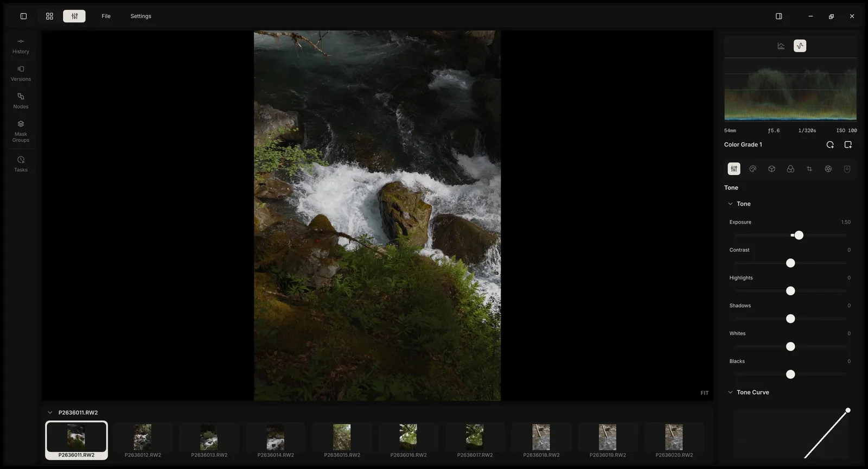Image resolution: width=868 pixels, height=469 pixels.
Task: Open the Tasks panel
Action: [21, 164]
